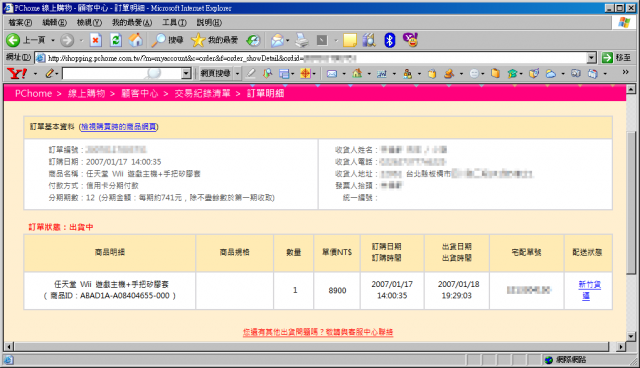Screen dimensions: 640x368
Task: Open Yahoo Mail envelope icon
Action: [332, 73]
